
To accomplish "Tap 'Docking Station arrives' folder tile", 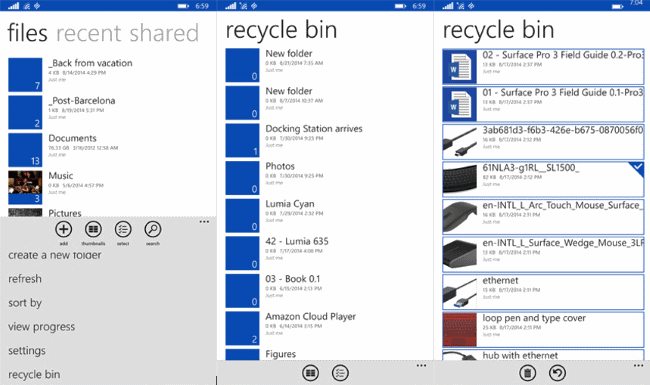I will pos(243,140).
